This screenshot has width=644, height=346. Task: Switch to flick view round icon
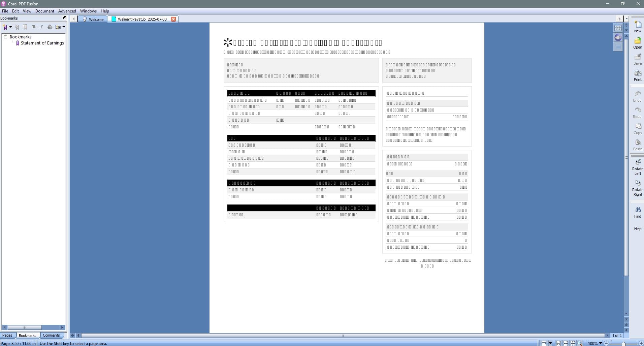point(618,37)
